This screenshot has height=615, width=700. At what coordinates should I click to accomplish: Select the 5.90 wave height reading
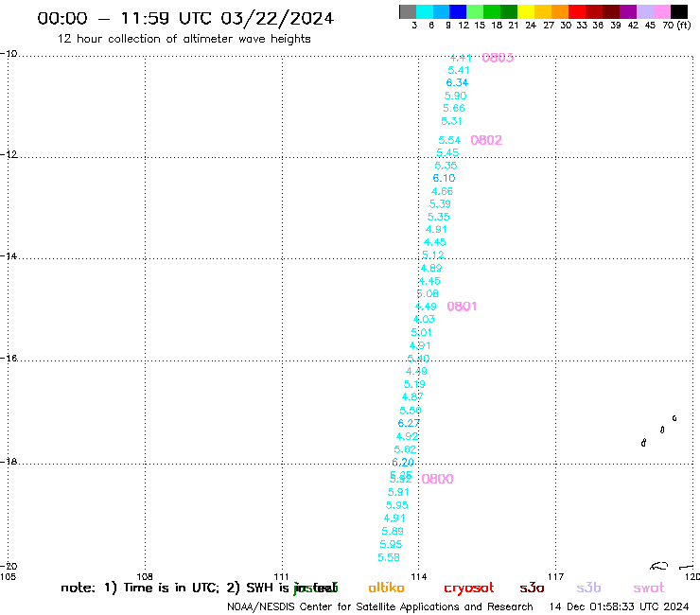[455, 96]
